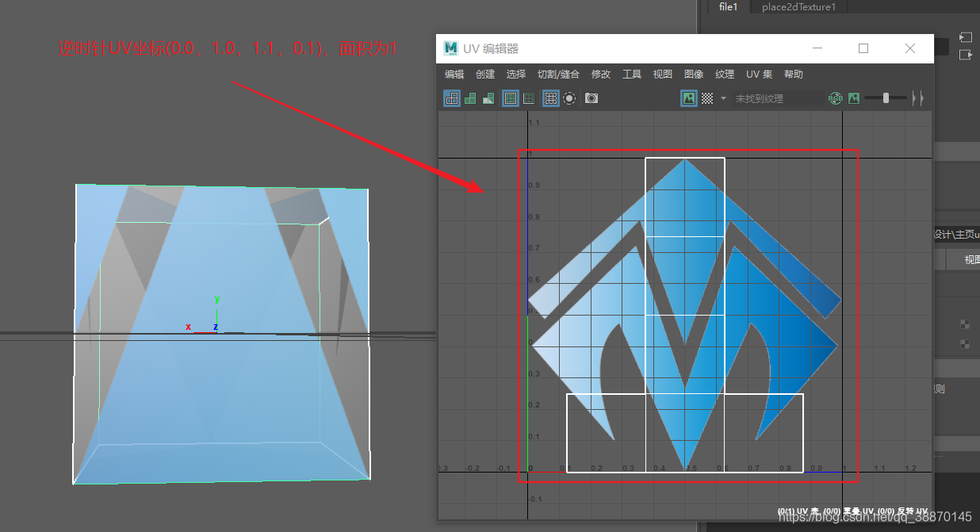The width and height of the screenshot is (980, 532).
Task: Toggle the isolate select circle icon
Action: (569, 98)
